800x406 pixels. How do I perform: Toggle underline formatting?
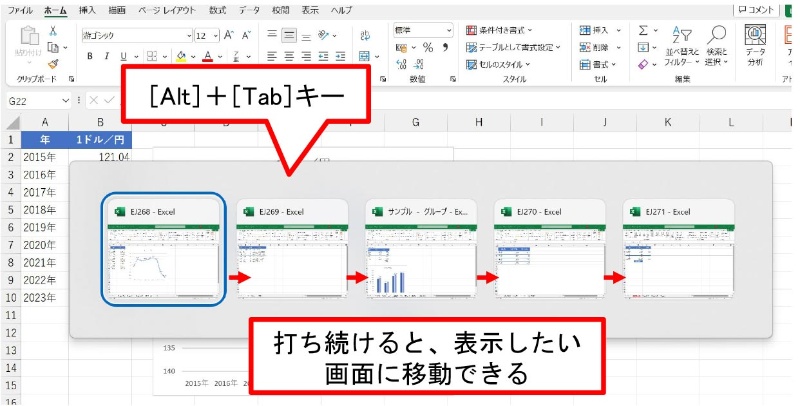[125, 56]
